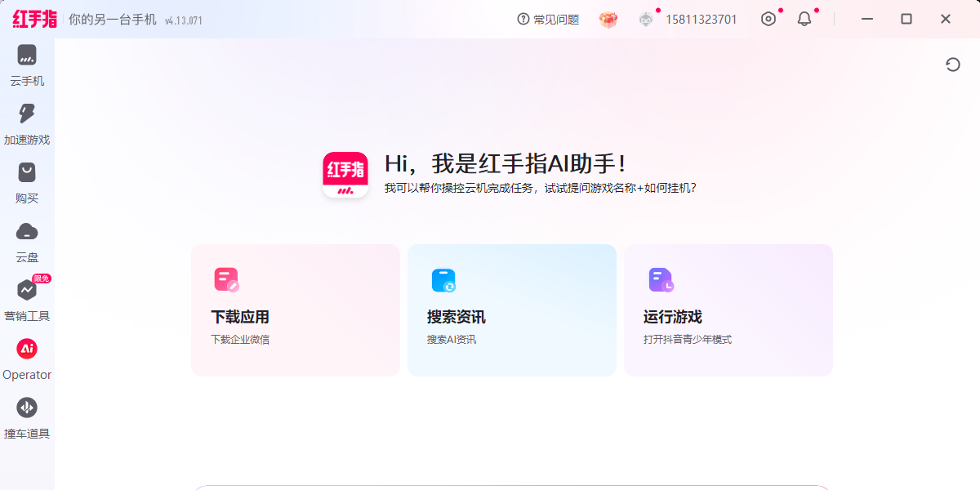Image resolution: width=980 pixels, height=490 pixels.
Task: Click the Hi，我是红手指AI助手 heading
Action: [506, 163]
